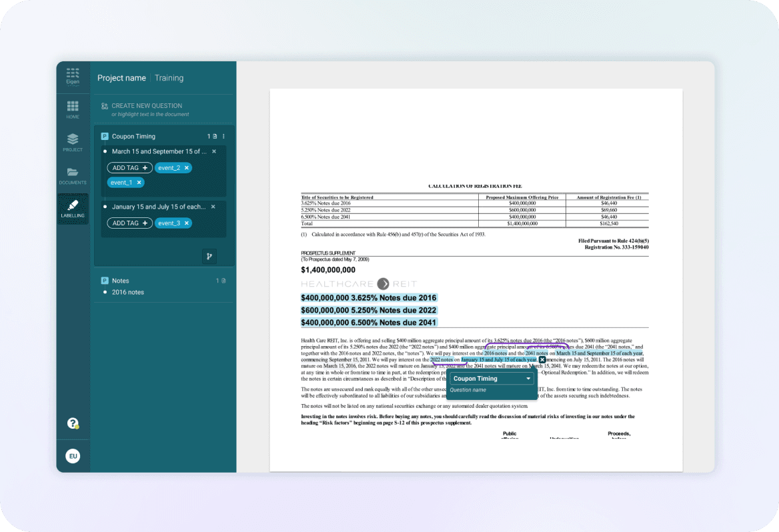Remove the event_1 tag
This screenshot has width=779, height=532.
click(139, 183)
